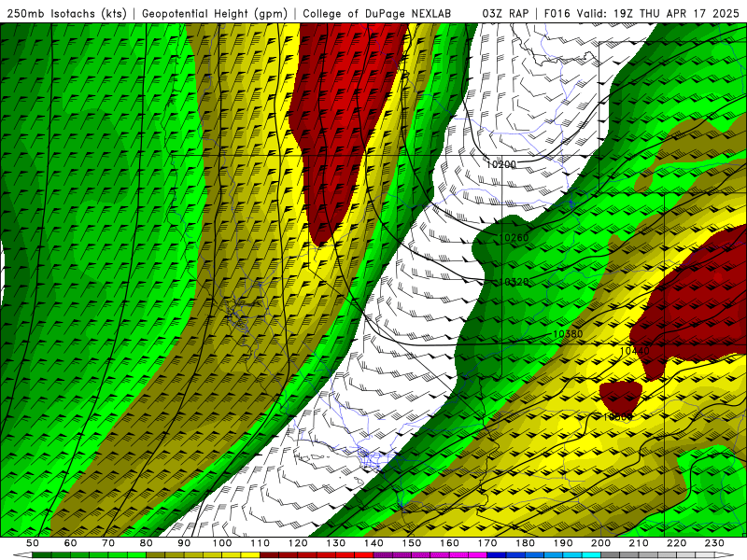
Task: Click the 50 value on the color scale
Action: click(x=33, y=543)
